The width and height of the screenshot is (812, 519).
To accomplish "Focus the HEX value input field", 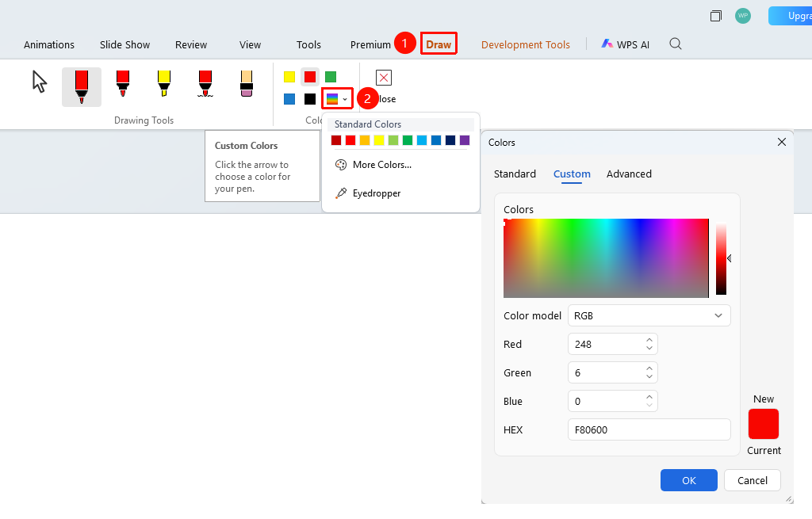I will 649,429.
